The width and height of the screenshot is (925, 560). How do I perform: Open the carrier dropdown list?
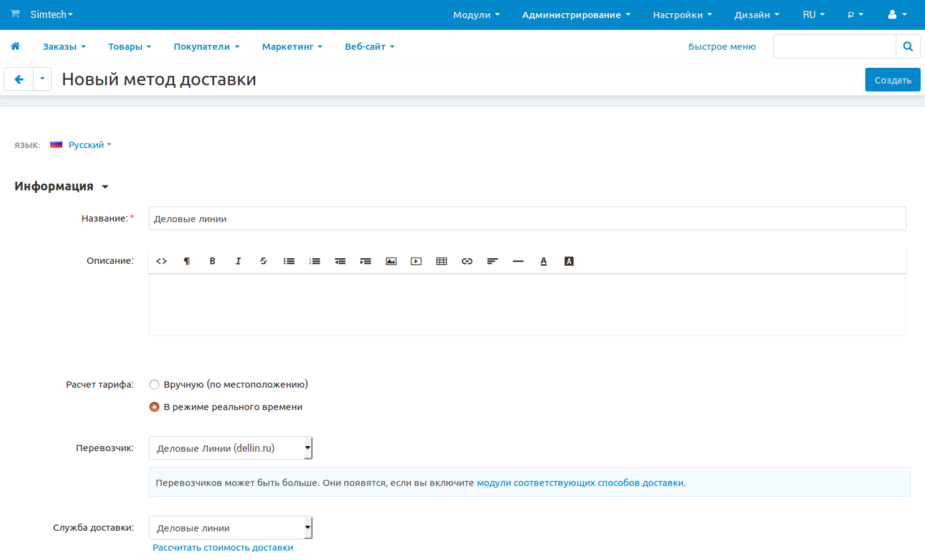coord(230,448)
